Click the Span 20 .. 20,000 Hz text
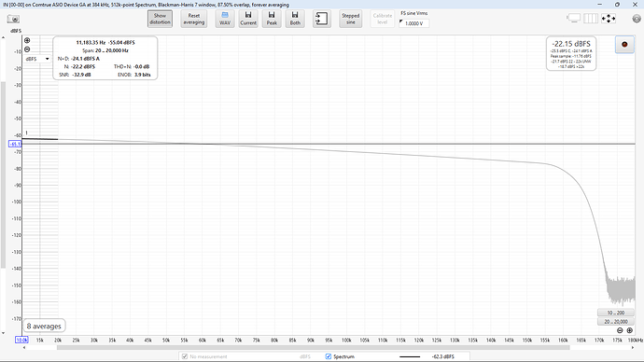The width and height of the screenshot is (644, 362). (x=105, y=50)
